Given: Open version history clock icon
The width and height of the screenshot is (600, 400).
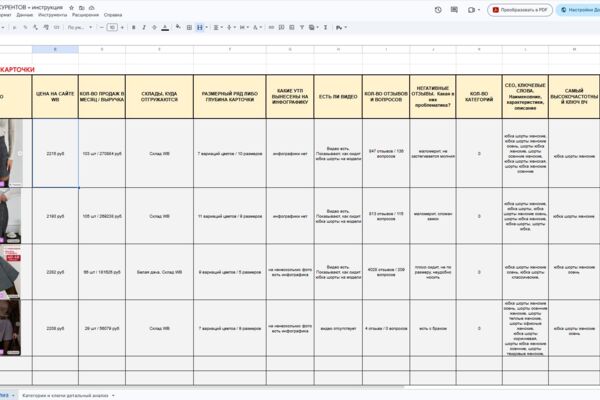Looking at the screenshot, I should [438, 10].
